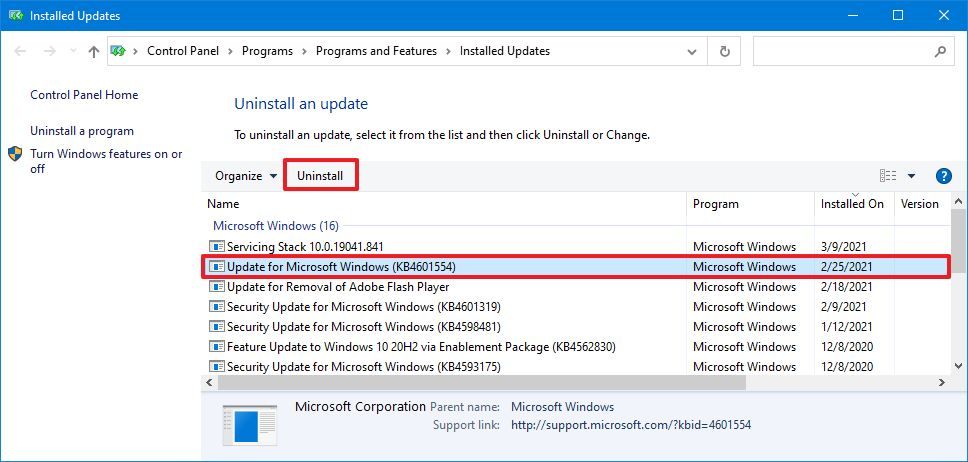Click the Windows features shield icon
Screen dimensions: 968x462
tap(15, 154)
